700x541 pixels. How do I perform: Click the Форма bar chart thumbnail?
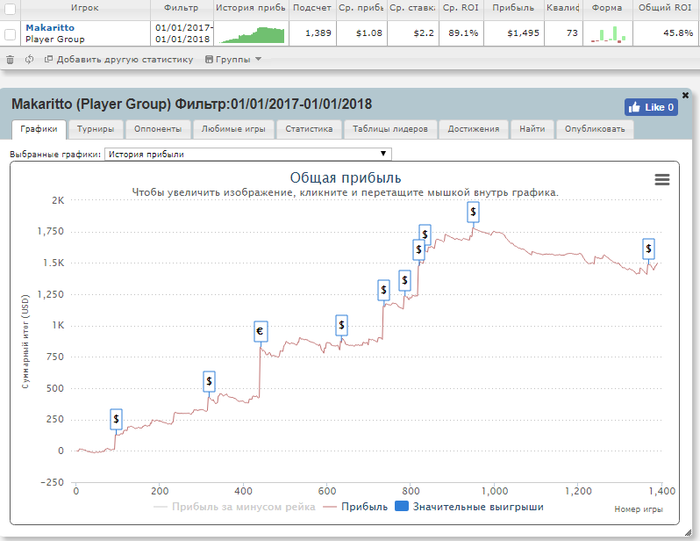(608, 34)
